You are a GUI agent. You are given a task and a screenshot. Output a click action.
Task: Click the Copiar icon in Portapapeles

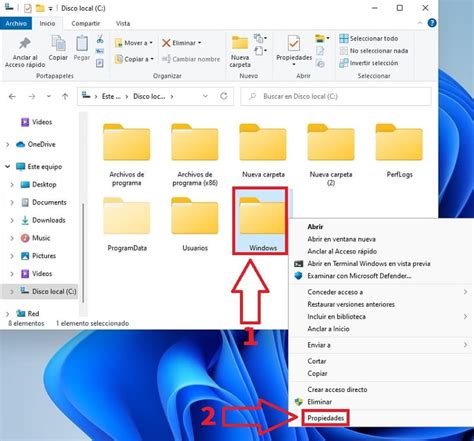pos(58,43)
